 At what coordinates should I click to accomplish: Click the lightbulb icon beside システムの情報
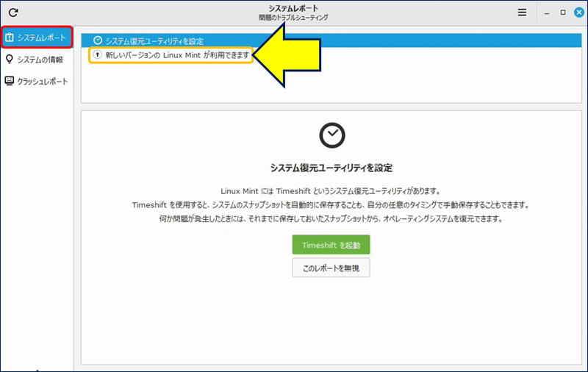[x=10, y=60]
